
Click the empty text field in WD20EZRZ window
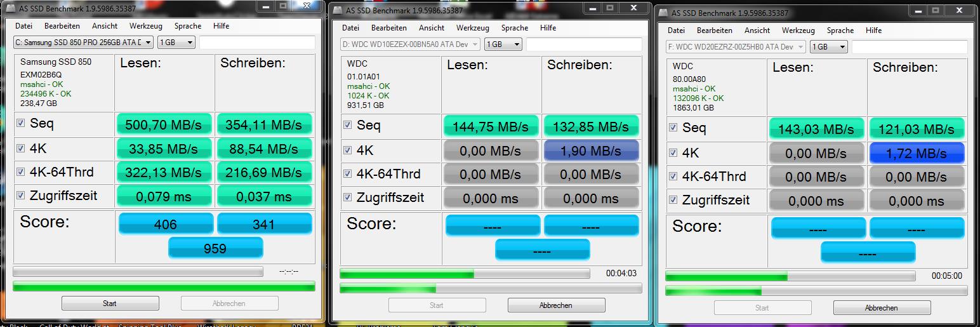[x=910, y=47]
